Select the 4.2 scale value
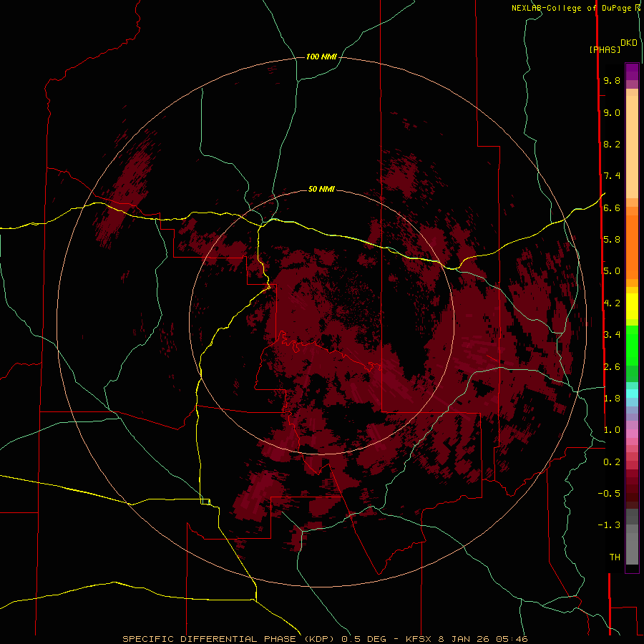Viewport: 644px width, 644px height. point(612,303)
